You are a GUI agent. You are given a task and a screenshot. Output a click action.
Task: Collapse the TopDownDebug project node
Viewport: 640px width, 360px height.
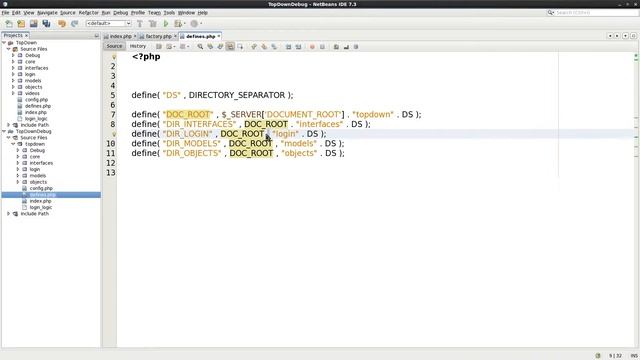(4, 131)
